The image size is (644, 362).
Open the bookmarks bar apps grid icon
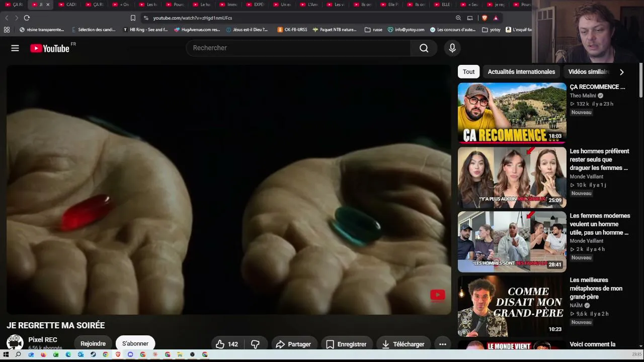pos(7,30)
